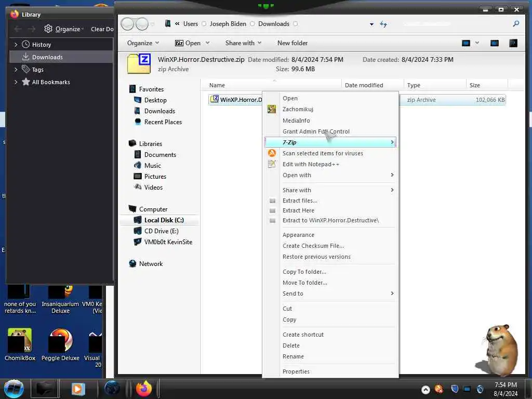The height and width of the screenshot is (399, 532).
Task: Click the Notepad++ icon in menu
Action: [272, 164]
